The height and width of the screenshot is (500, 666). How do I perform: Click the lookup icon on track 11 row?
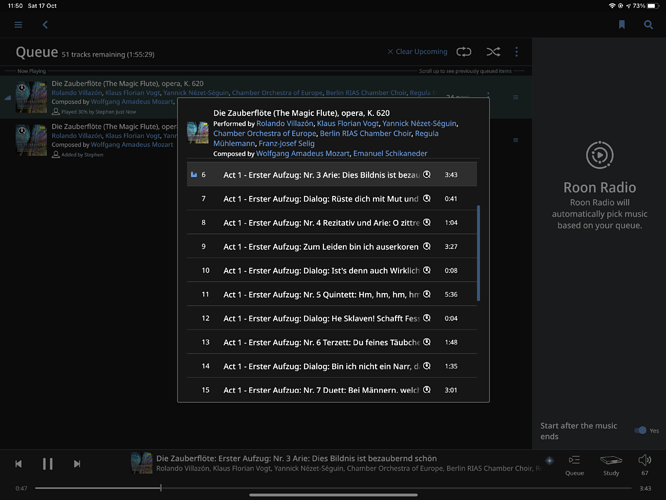[x=427, y=294]
